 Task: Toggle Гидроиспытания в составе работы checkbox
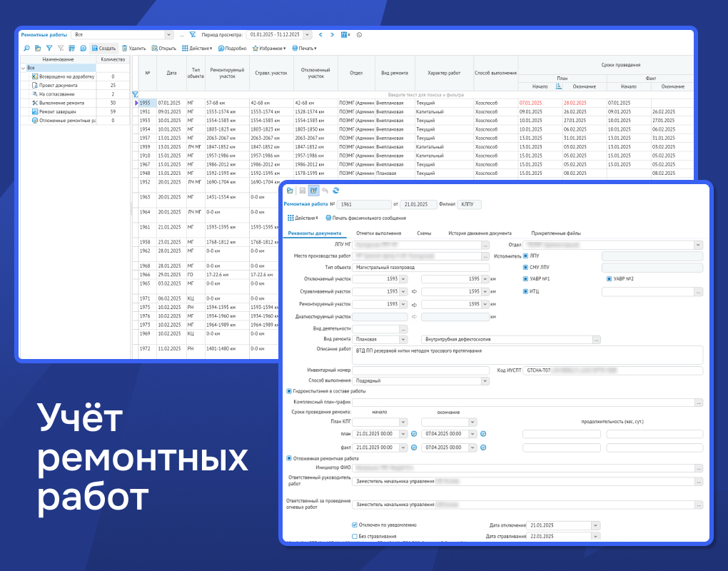click(288, 391)
